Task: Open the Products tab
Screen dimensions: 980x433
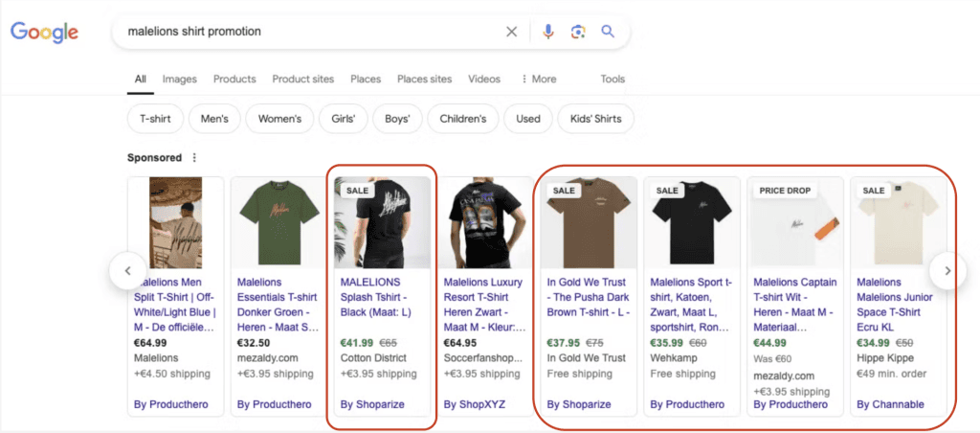Action: 234,80
